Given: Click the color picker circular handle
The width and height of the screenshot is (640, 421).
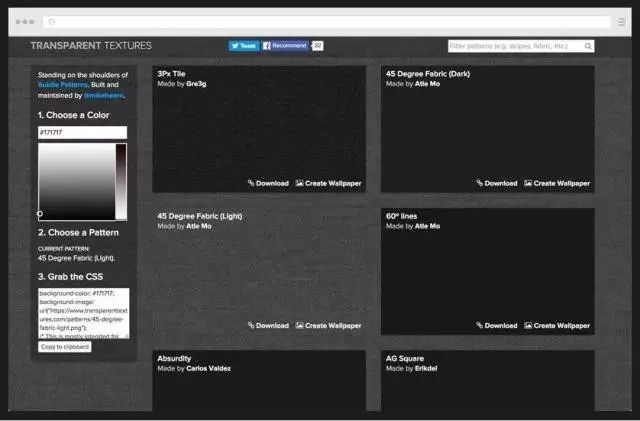Looking at the screenshot, I should click(x=40, y=213).
